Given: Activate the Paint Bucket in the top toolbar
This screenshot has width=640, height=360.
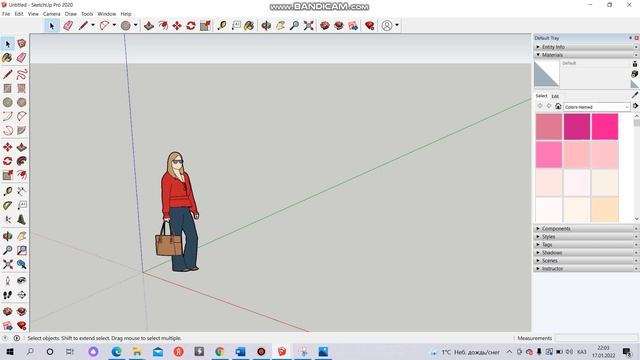Looking at the screenshot, I should (x=249, y=26).
